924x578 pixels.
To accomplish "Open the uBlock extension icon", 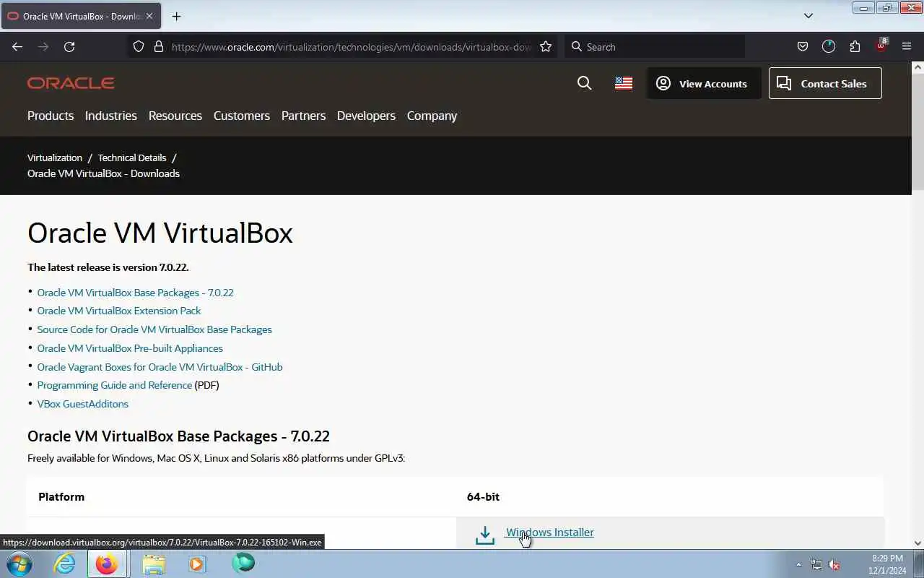I will [881, 46].
